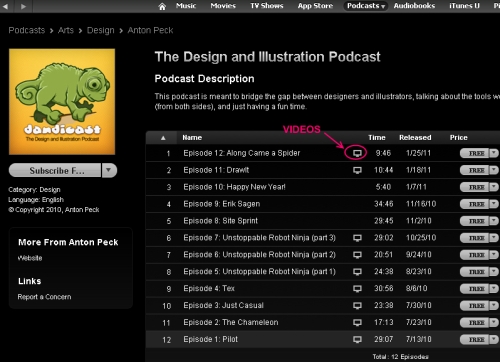Select row Episode 1: Pilot
Image resolution: width=500 pixels, height=362 pixels.
tap(323, 340)
